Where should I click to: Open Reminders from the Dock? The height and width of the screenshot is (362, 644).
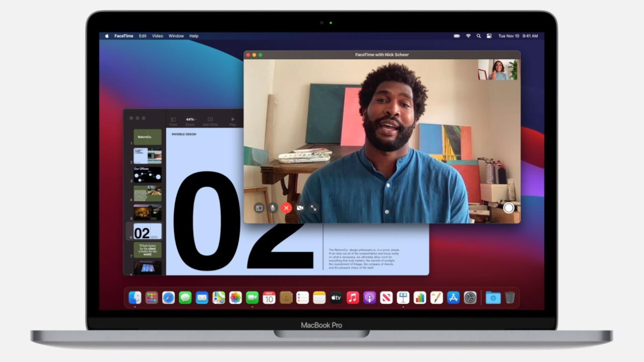pyautogui.click(x=302, y=298)
